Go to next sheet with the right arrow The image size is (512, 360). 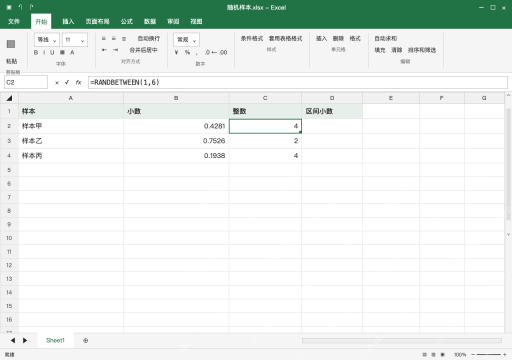click(x=25, y=340)
